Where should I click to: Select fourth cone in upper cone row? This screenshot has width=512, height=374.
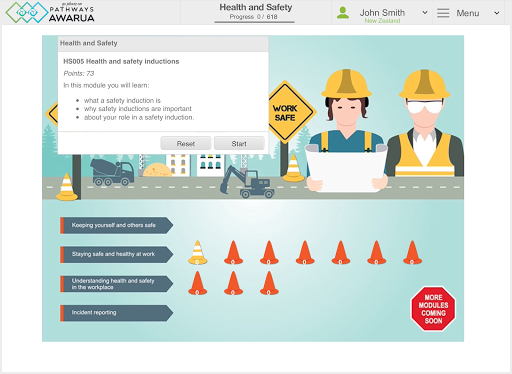305,253
